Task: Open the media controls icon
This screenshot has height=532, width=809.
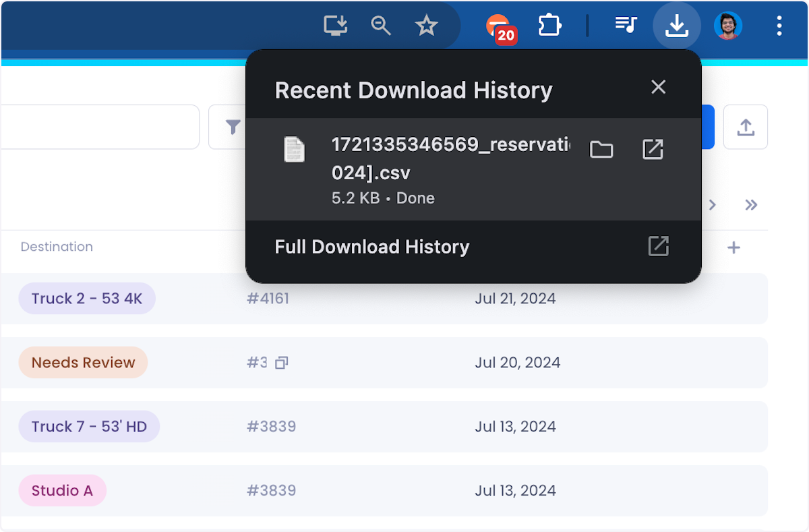Action: click(626, 26)
